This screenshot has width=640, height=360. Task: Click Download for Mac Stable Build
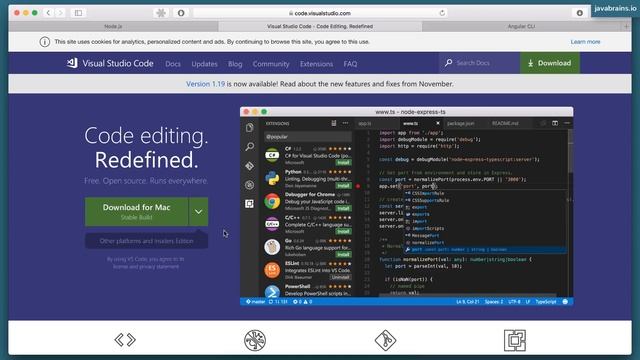(x=137, y=212)
